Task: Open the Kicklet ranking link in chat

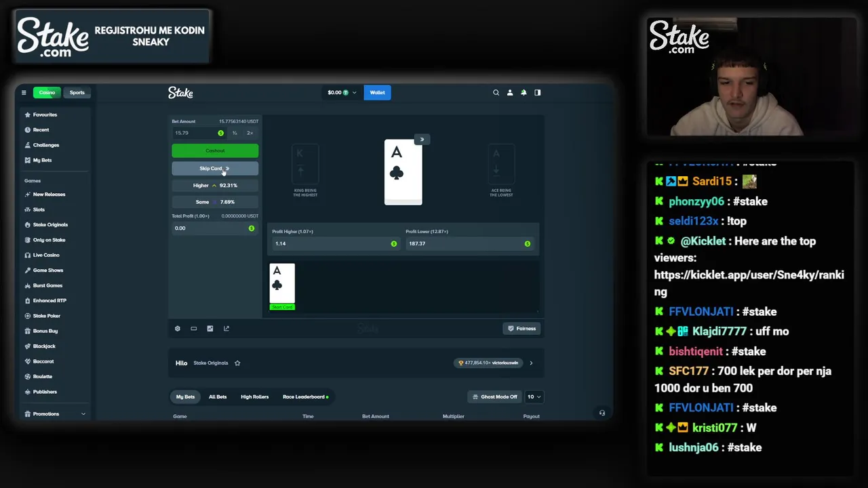Action: 749,283
